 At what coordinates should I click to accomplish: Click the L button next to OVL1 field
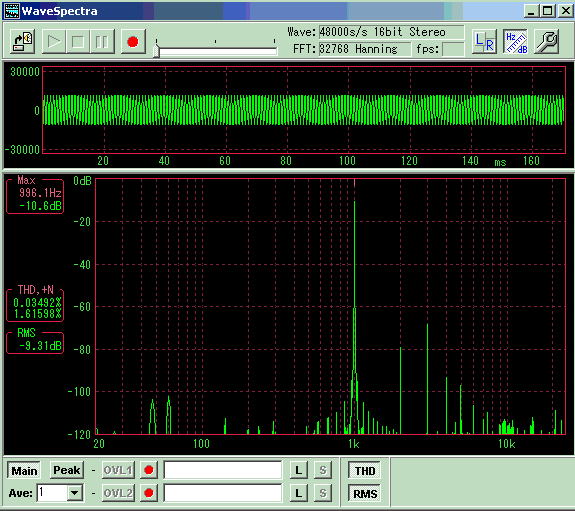(299, 470)
